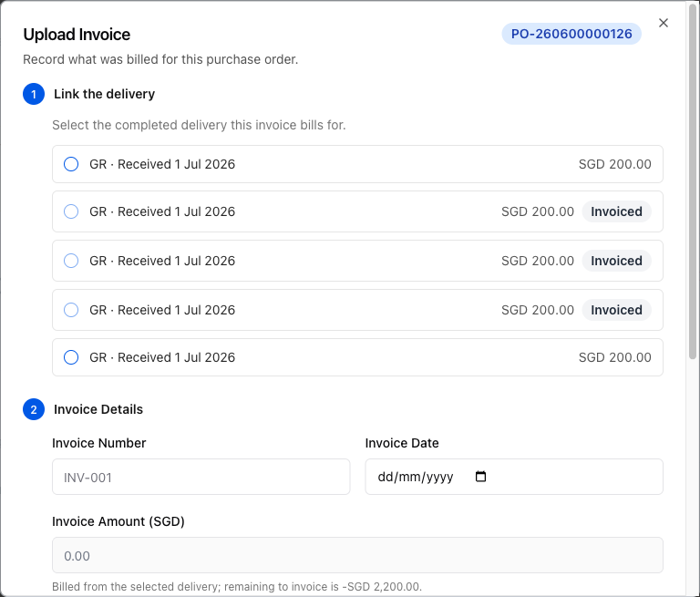Choose the third delivery radio, marked Invoiced

71,261
